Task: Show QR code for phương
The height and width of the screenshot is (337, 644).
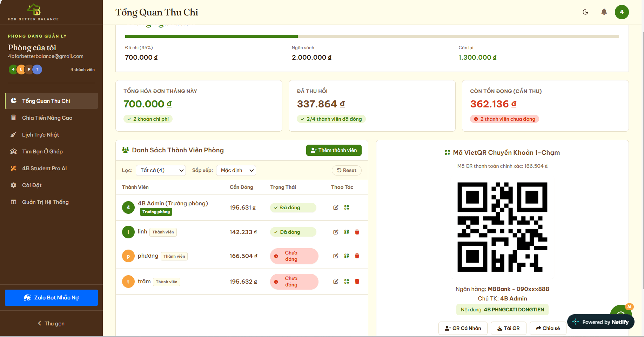Action: click(347, 256)
